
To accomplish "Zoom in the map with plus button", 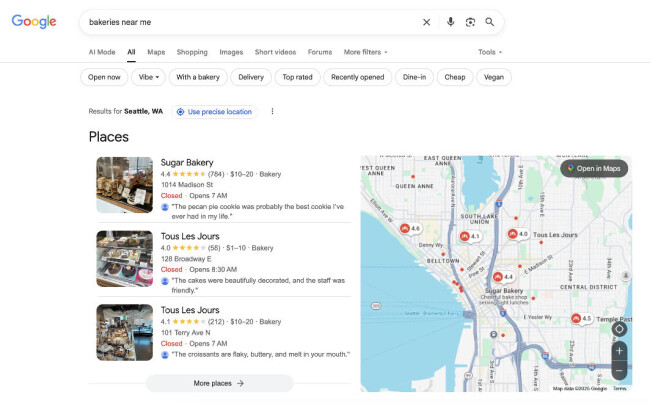I will [619, 351].
